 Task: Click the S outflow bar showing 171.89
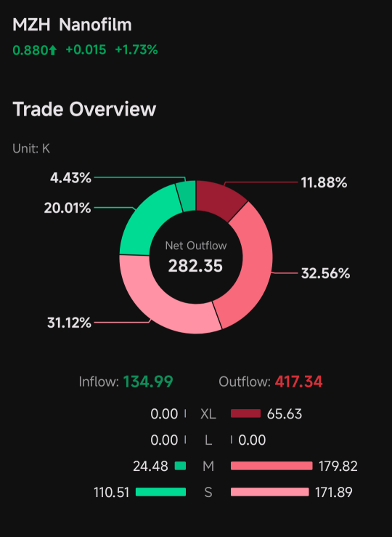tap(270, 492)
